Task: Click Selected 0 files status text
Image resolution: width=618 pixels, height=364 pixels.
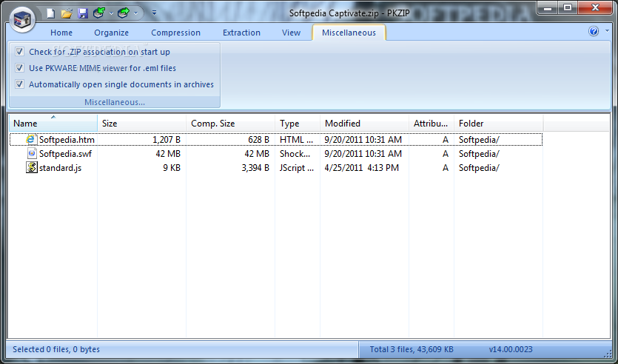Action: 56,349
